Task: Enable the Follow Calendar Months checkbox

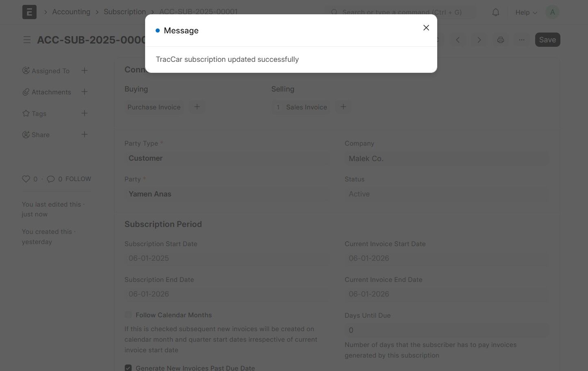Action: point(128,315)
